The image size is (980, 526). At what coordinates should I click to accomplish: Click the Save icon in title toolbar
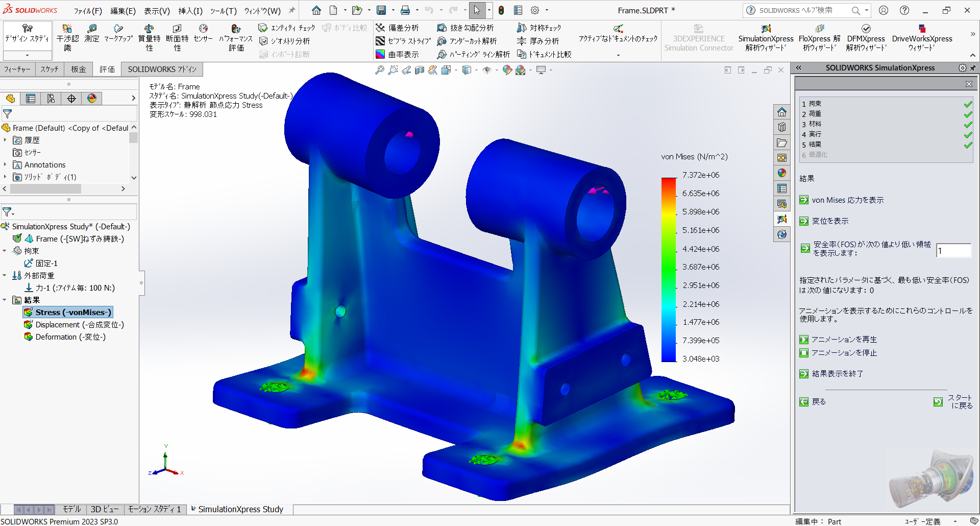[381, 10]
